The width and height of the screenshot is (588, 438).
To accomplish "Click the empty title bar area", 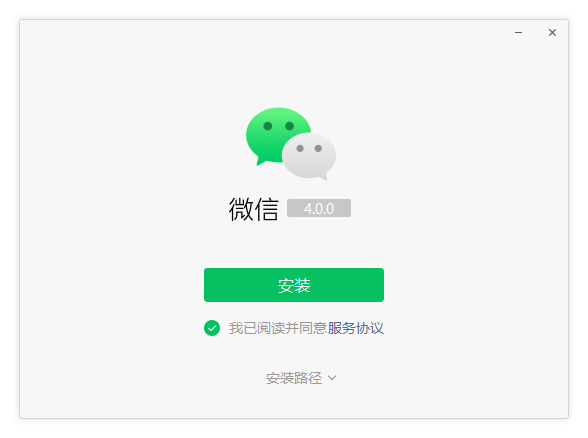I will (262, 33).
